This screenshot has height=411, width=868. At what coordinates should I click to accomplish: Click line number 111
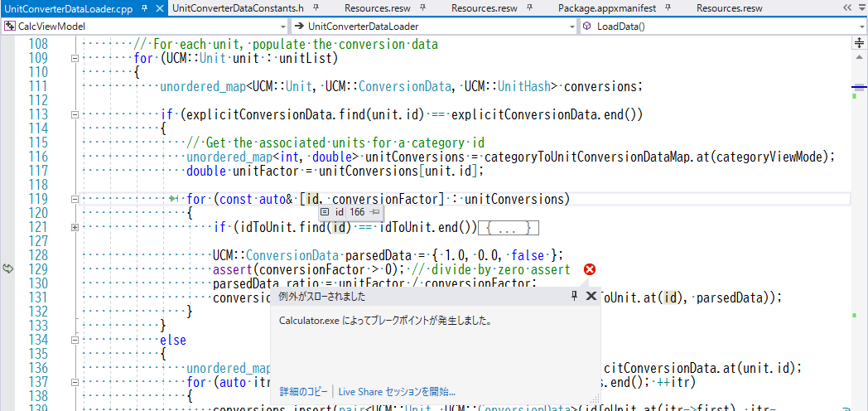[x=37, y=86]
